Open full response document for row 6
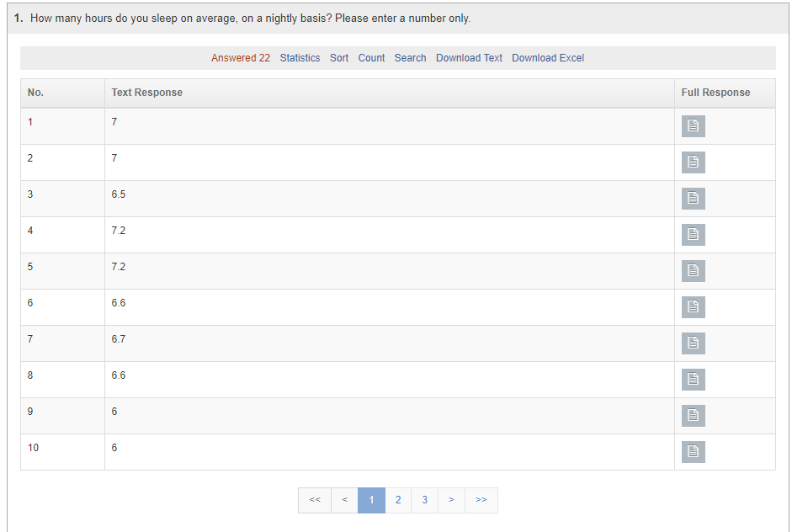 [693, 307]
